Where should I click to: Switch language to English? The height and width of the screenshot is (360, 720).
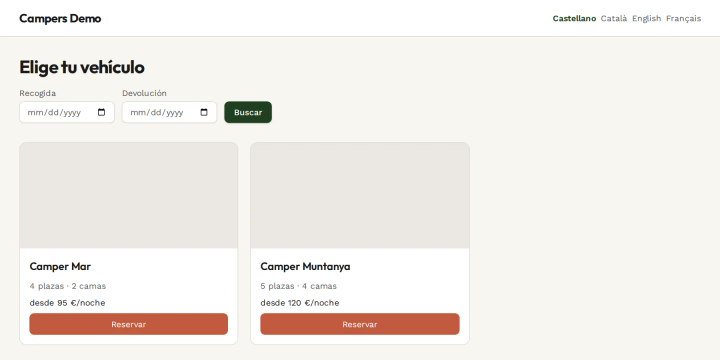pos(647,18)
